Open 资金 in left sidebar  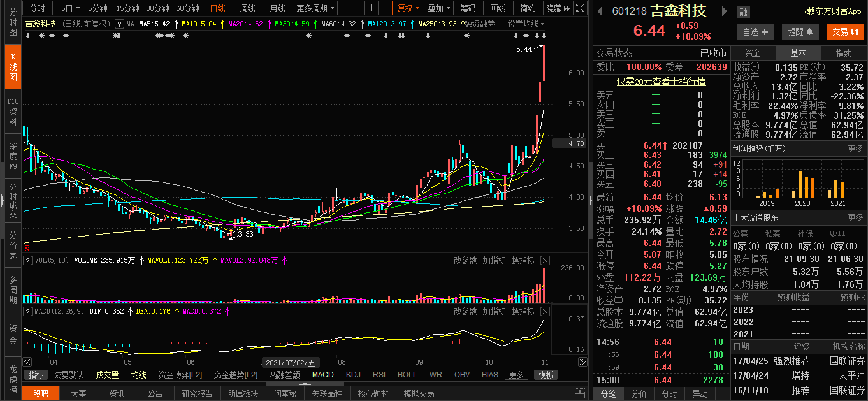13,335
